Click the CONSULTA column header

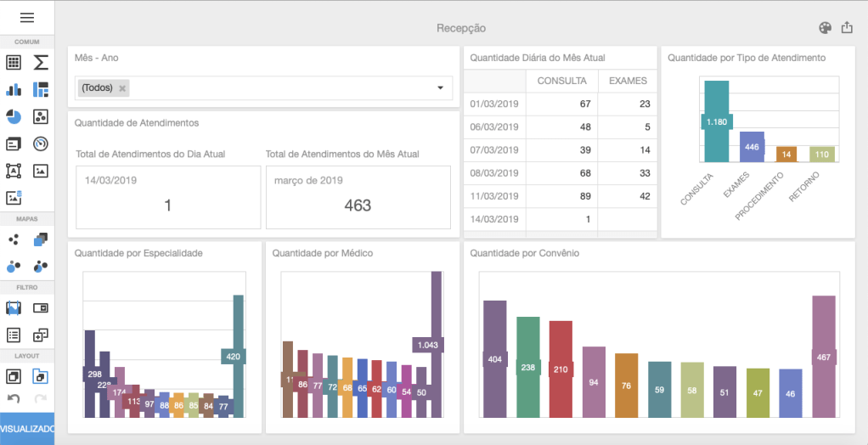coord(561,82)
